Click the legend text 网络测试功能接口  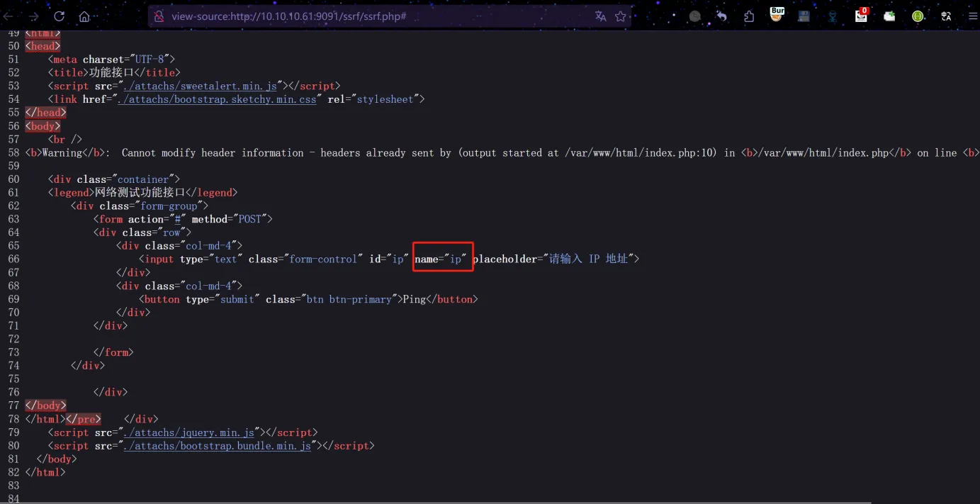139,192
